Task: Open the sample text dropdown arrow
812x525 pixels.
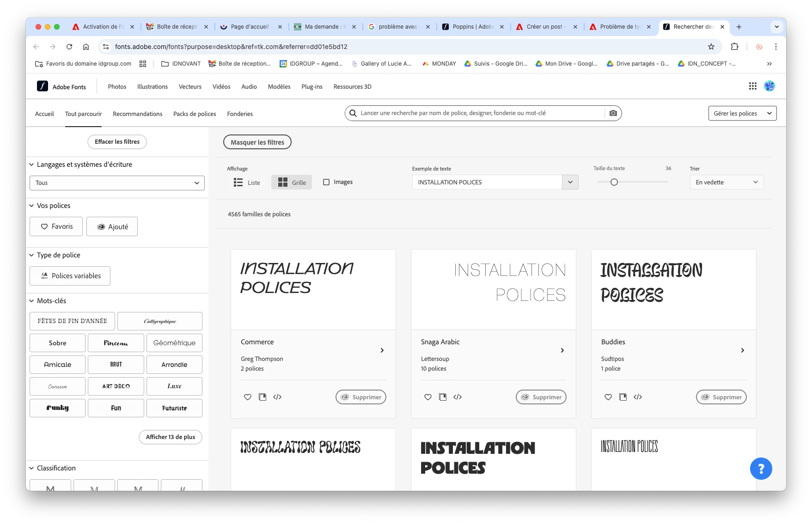Action: [570, 182]
